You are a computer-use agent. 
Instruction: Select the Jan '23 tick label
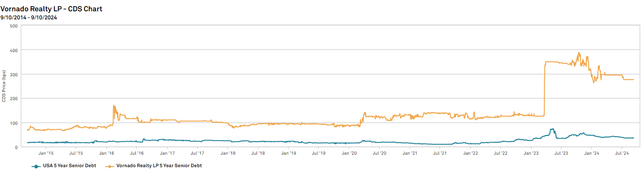click(531, 153)
